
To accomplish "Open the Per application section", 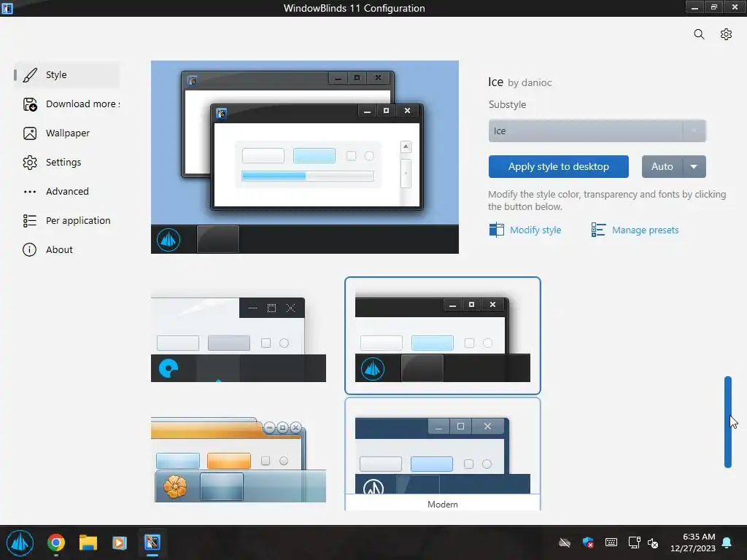I will click(66, 220).
